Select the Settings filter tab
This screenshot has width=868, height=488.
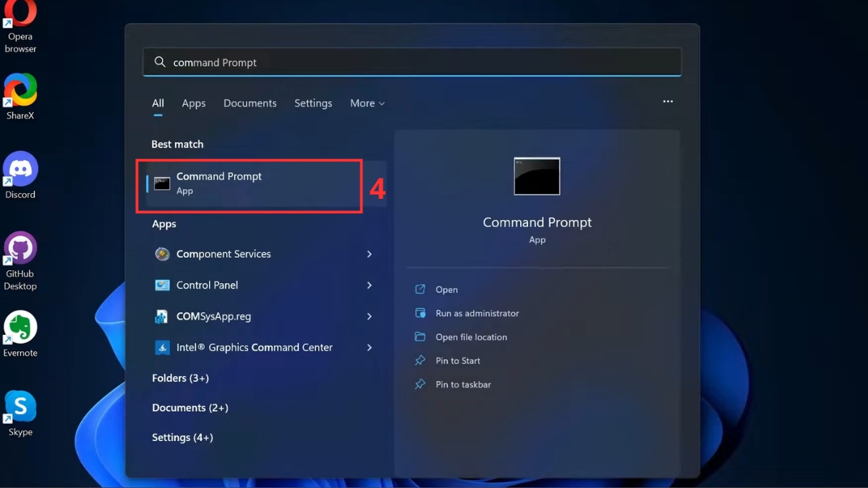pos(313,103)
